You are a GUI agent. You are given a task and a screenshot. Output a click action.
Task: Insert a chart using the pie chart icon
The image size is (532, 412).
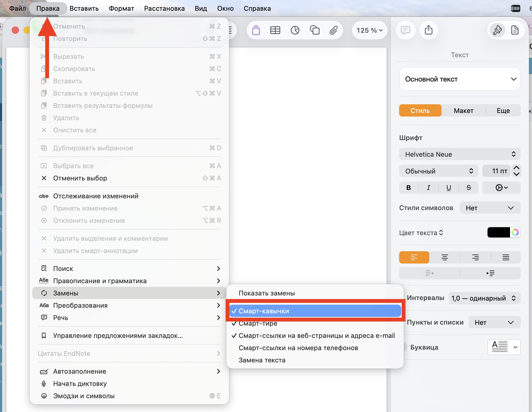click(294, 30)
